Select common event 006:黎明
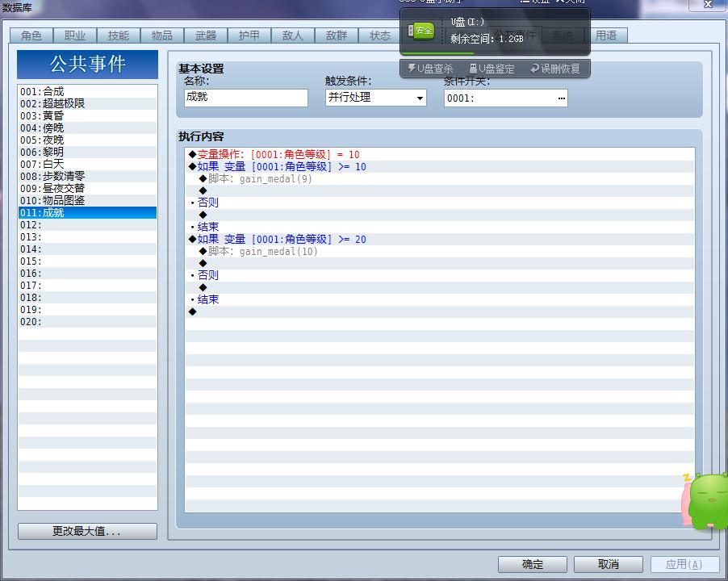The height and width of the screenshot is (581, 728). [x=87, y=152]
